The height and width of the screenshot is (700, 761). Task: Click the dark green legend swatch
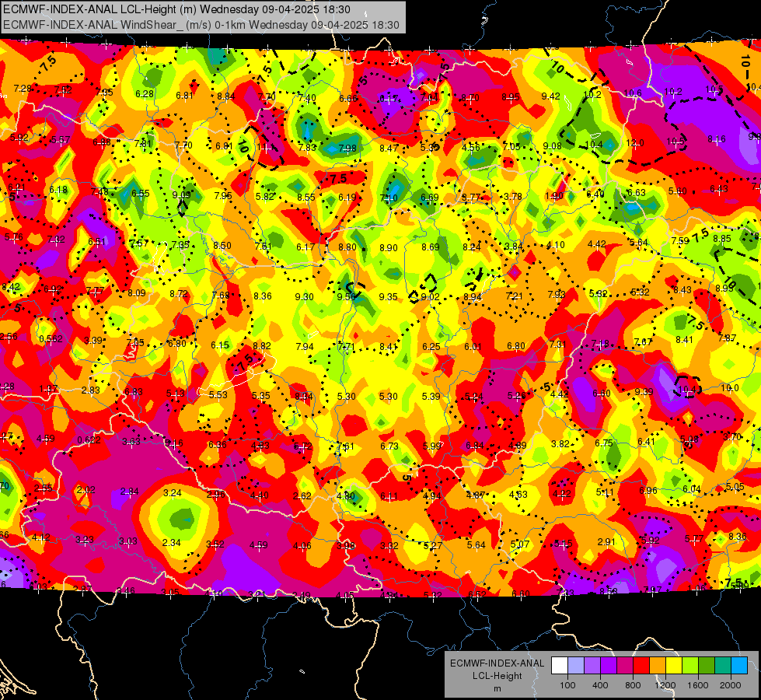click(x=707, y=666)
